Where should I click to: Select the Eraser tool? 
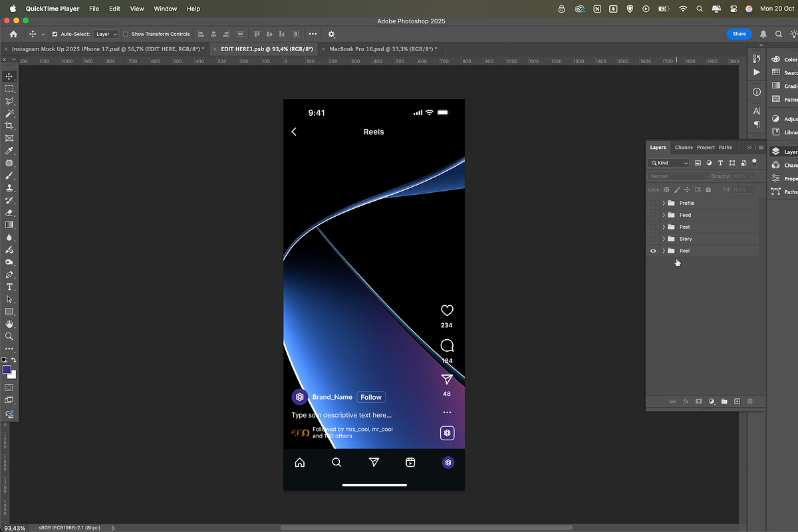pos(9,213)
